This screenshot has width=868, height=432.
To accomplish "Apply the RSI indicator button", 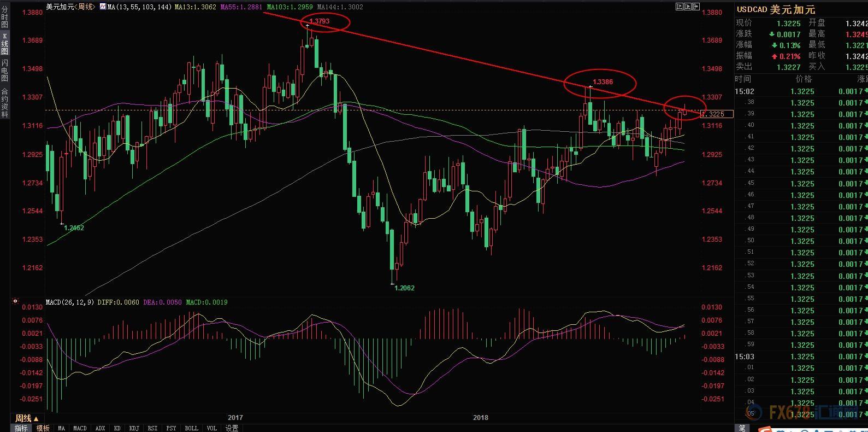I will click(x=152, y=428).
